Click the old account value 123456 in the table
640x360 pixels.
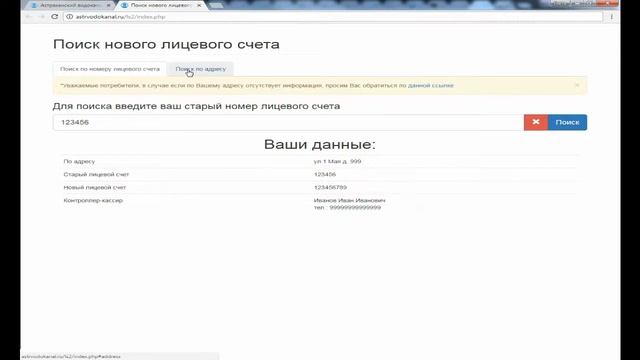click(325, 174)
